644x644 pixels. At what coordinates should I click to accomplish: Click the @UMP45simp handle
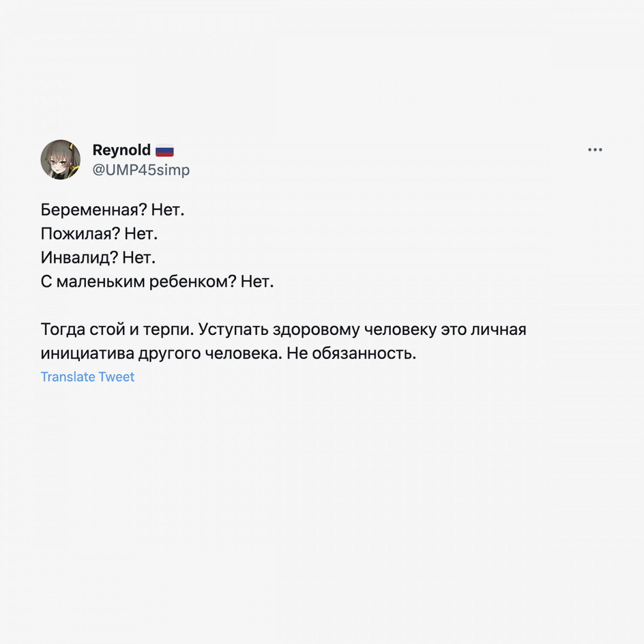pos(141,170)
